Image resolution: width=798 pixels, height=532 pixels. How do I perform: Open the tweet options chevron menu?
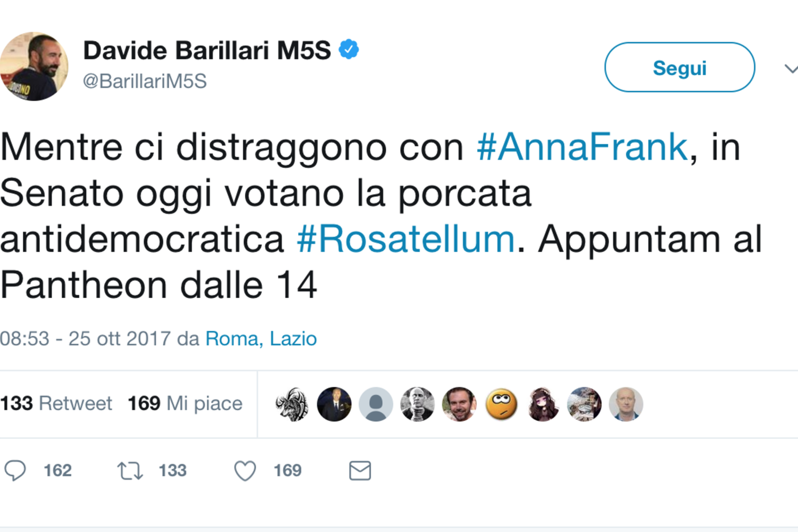click(791, 69)
